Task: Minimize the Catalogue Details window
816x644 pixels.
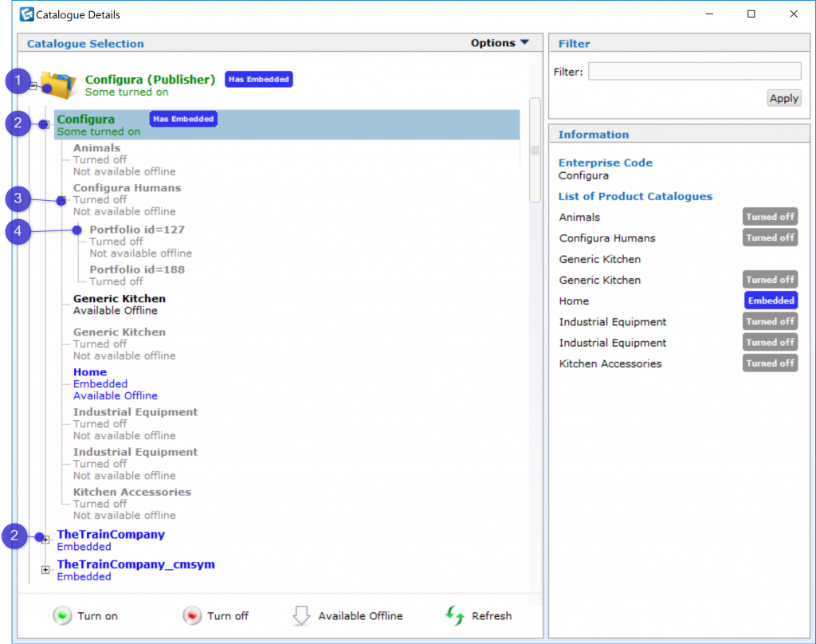Action: click(709, 14)
